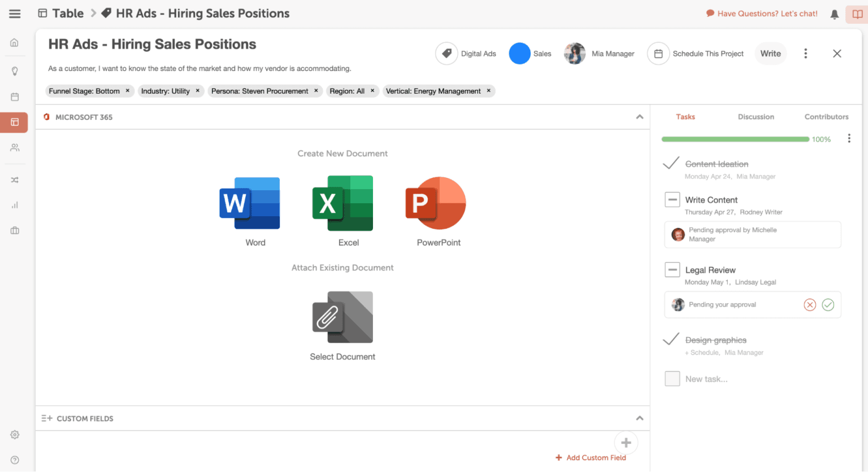Click the Select Document paperclip icon
The height and width of the screenshot is (472, 868).
click(342, 317)
